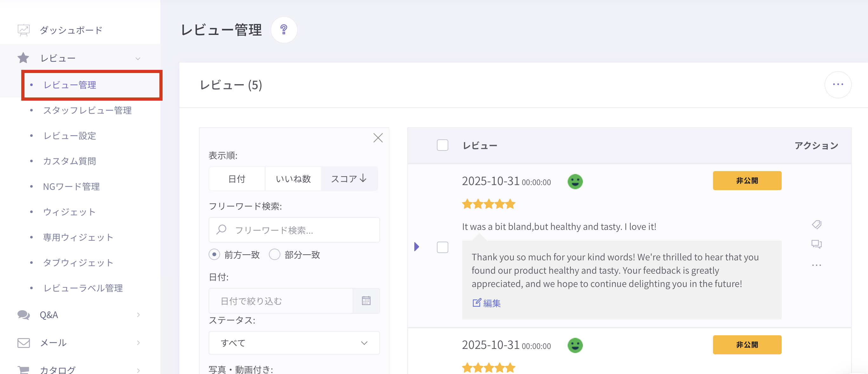This screenshot has width=868, height=374.
Task: Expand first review row's triangle arrow
Action: coord(417,247)
